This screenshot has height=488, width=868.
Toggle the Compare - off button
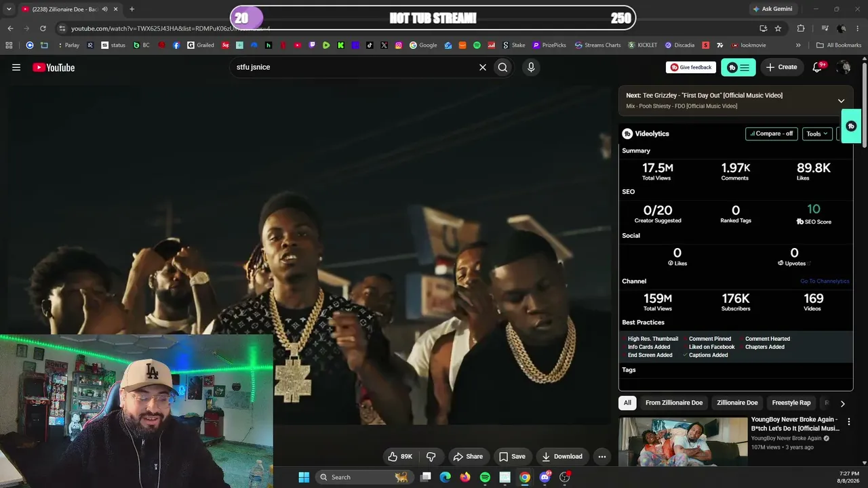(x=772, y=134)
